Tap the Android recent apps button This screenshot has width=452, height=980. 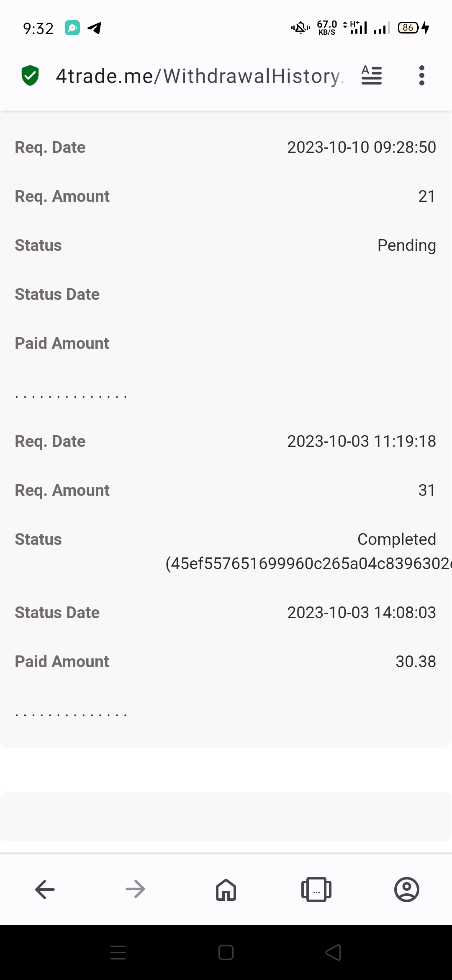click(x=118, y=952)
